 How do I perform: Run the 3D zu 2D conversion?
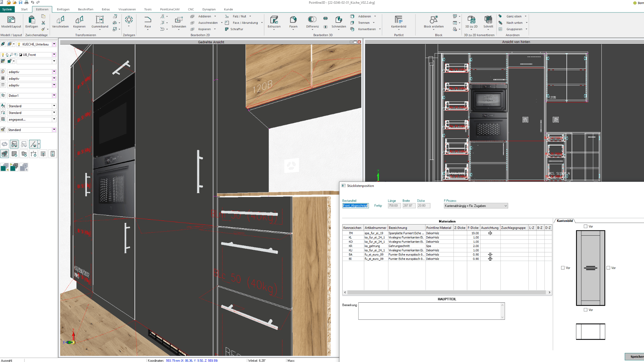tap(471, 20)
